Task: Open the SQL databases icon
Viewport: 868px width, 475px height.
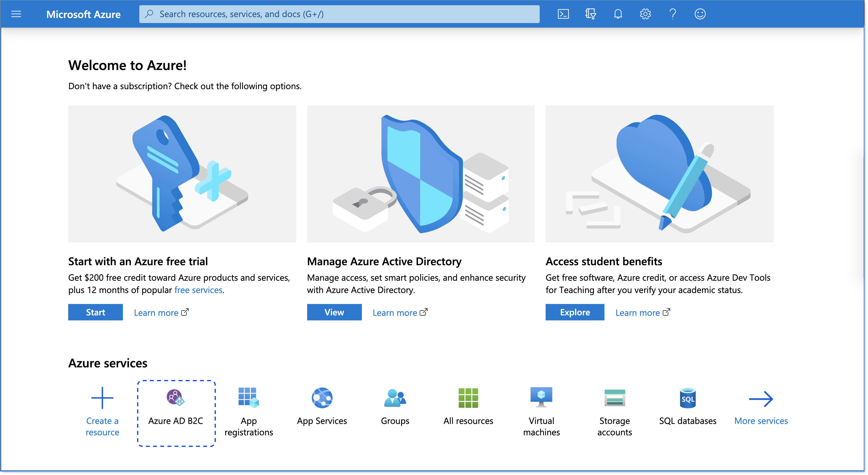Action: click(687, 398)
